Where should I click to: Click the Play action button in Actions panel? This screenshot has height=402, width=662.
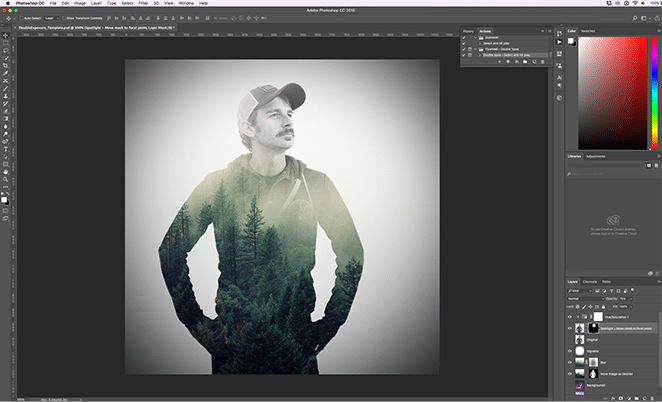coord(517,62)
